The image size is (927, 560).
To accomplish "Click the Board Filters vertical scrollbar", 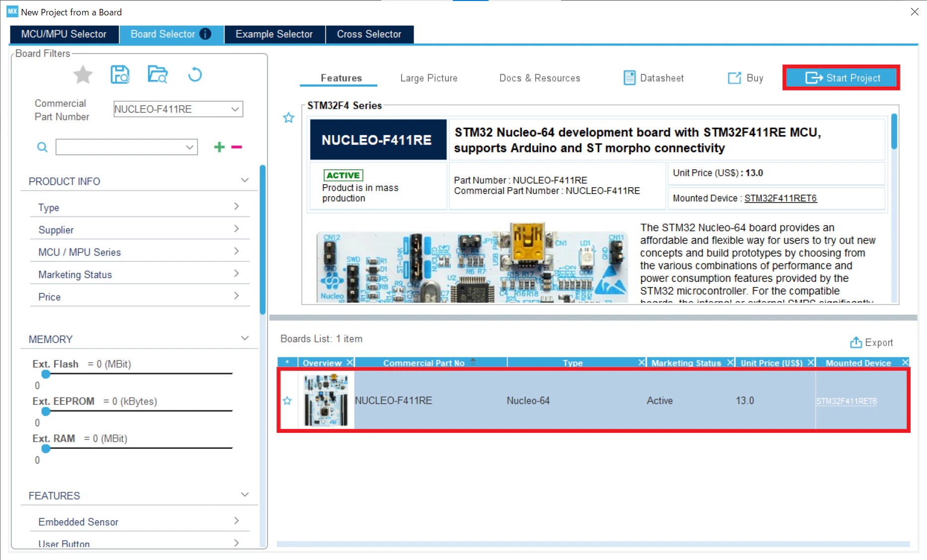I will (262, 239).
